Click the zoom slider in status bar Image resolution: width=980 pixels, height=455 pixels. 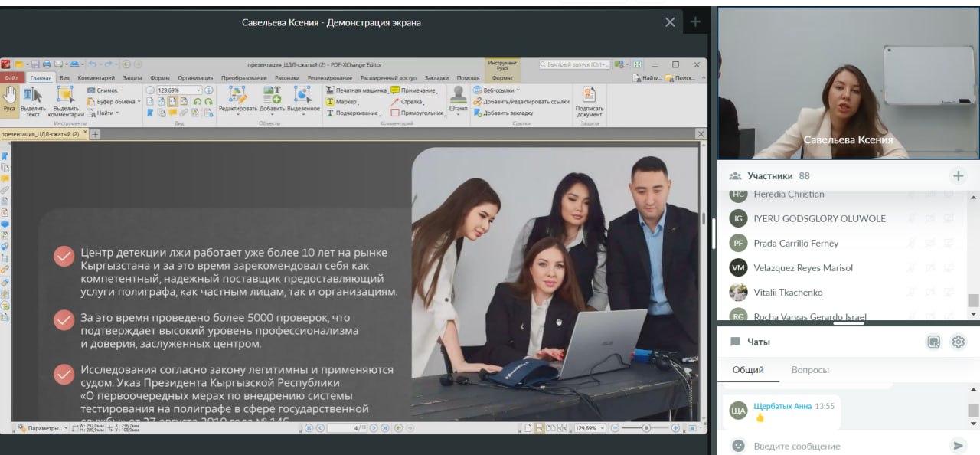click(x=646, y=428)
